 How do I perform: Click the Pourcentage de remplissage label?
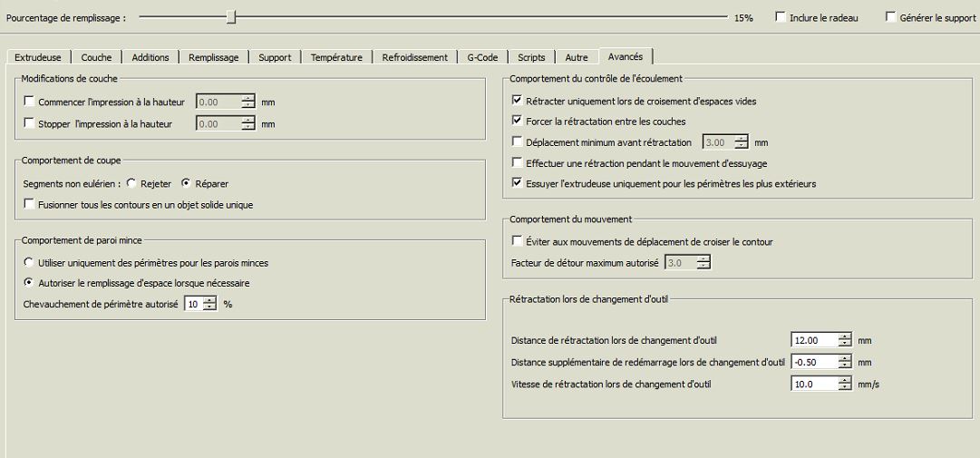[66, 18]
